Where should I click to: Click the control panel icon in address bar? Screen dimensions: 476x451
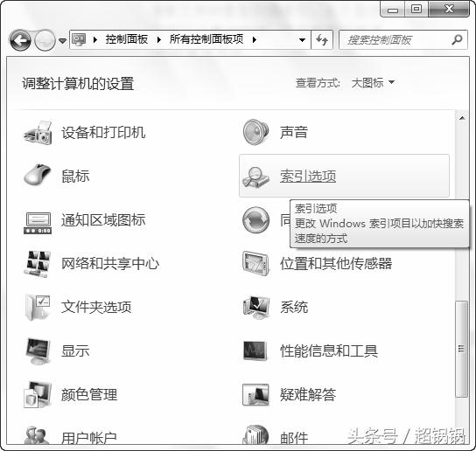79,39
